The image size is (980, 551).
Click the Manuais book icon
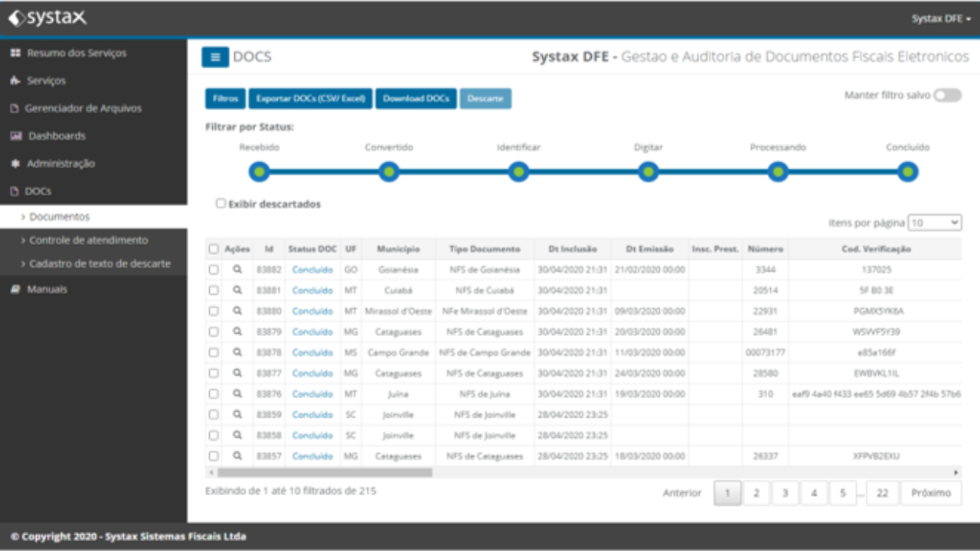(x=15, y=289)
